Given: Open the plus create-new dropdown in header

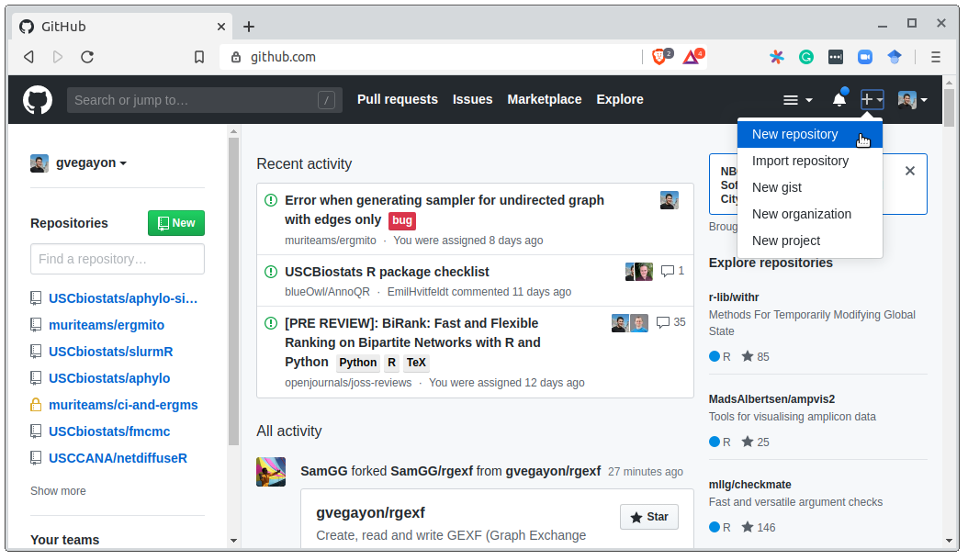Looking at the screenshot, I should pyautogui.click(x=872, y=99).
